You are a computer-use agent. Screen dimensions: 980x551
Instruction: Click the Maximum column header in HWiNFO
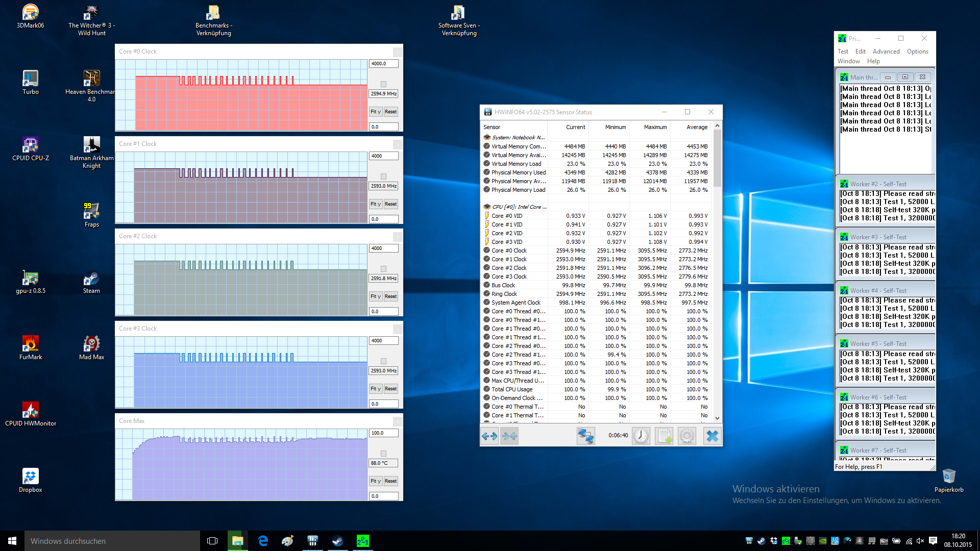pos(649,127)
